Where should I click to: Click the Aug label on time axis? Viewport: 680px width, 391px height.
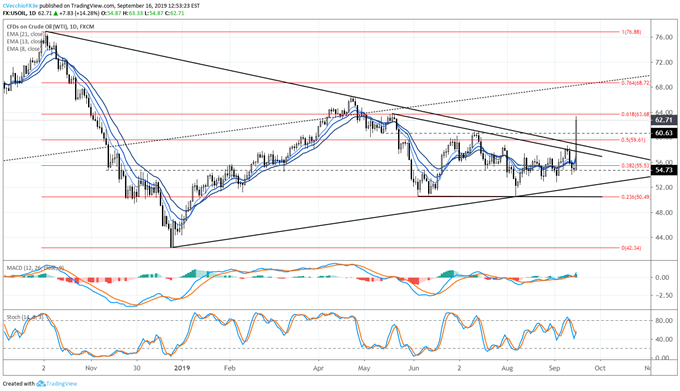tap(507, 368)
